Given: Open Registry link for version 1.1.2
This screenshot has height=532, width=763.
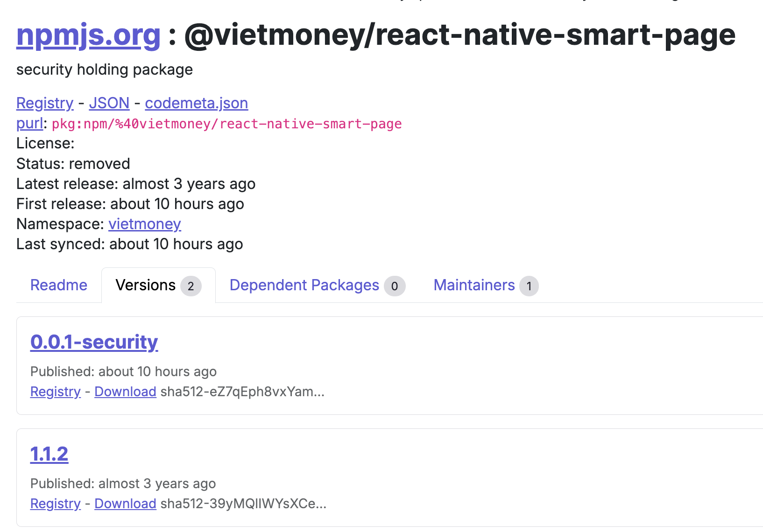Looking at the screenshot, I should pyautogui.click(x=56, y=504).
